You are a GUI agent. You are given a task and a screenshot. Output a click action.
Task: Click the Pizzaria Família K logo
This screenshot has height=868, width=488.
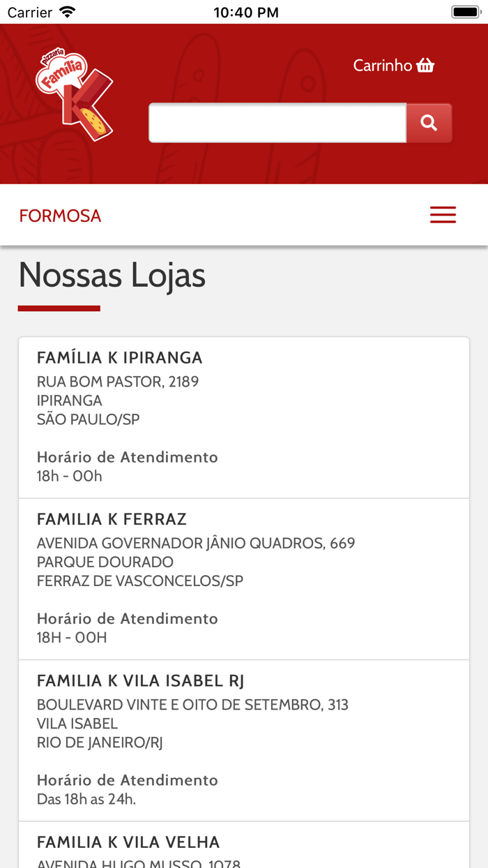click(x=73, y=93)
